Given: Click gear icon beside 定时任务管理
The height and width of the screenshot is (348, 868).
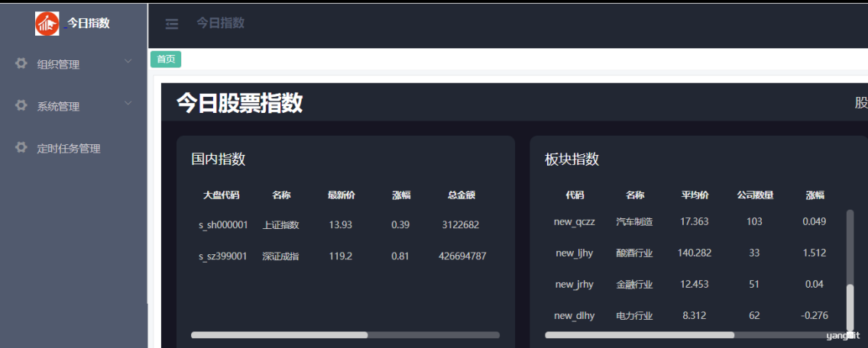Looking at the screenshot, I should pos(21,147).
